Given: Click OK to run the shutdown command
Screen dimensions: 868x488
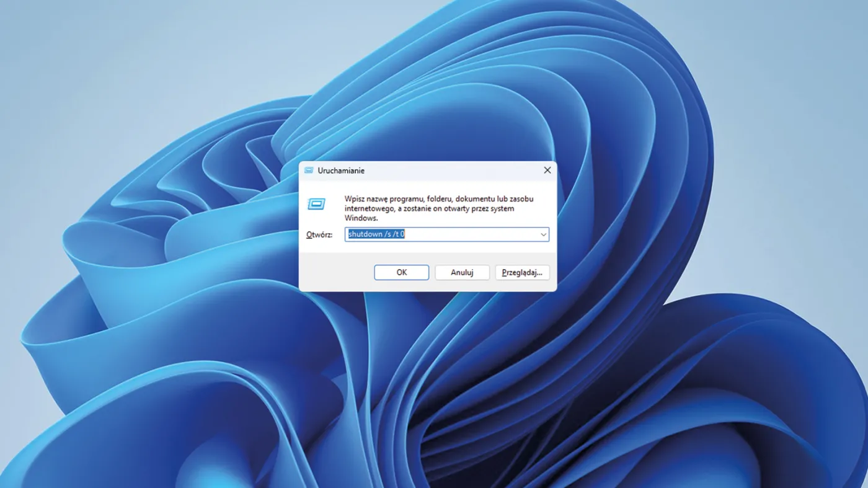Looking at the screenshot, I should pyautogui.click(x=401, y=272).
